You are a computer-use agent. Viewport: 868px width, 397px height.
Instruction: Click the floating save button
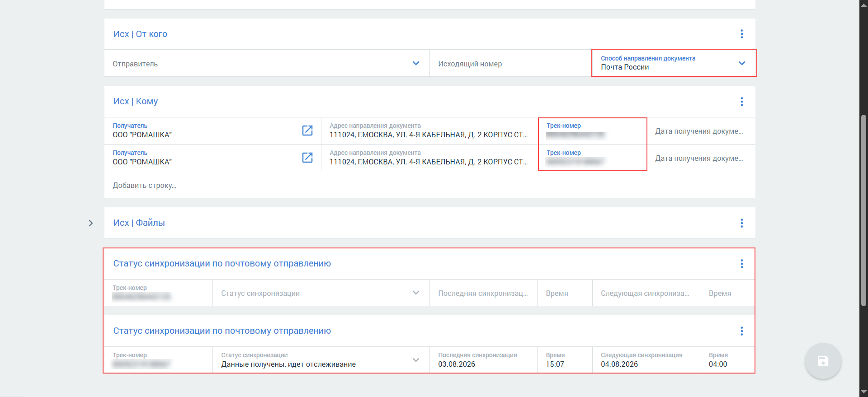coord(823,361)
